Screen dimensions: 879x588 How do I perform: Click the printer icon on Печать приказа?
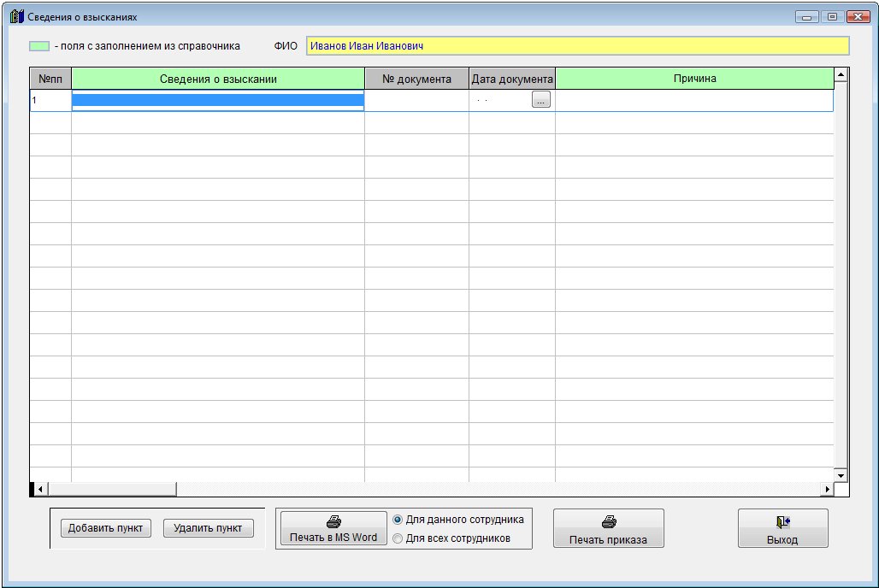pos(609,522)
